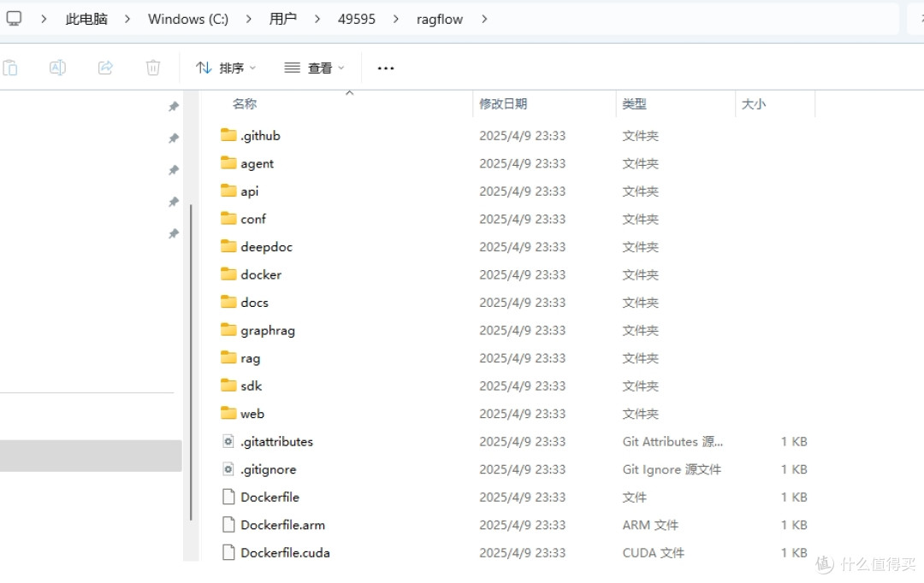Screen dimensions: 924x583
Task: Select 用户 in the breadcrumb path
Action: (x=283, y=20)
